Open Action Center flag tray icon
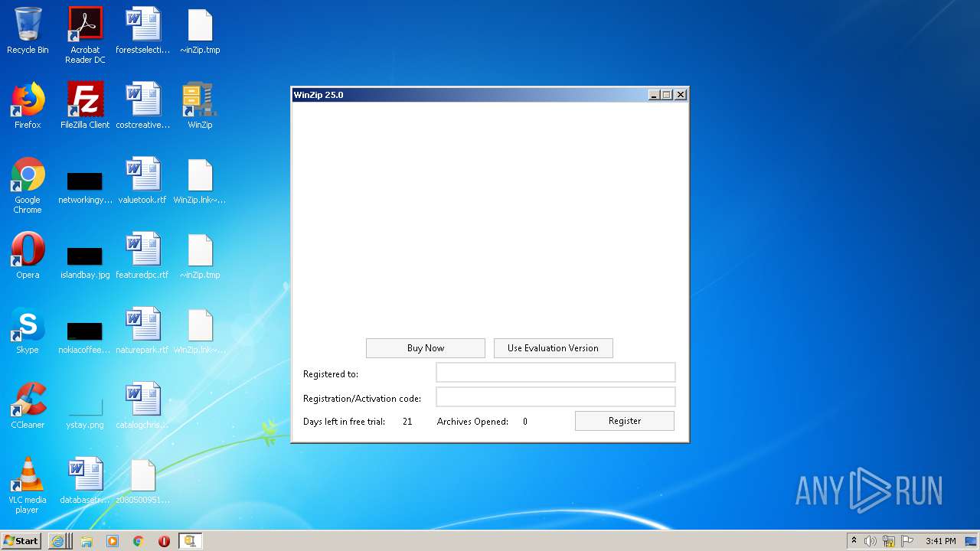The height and width of the screenshot is (551, 980). pyautogui.click(x=907, y=541)
